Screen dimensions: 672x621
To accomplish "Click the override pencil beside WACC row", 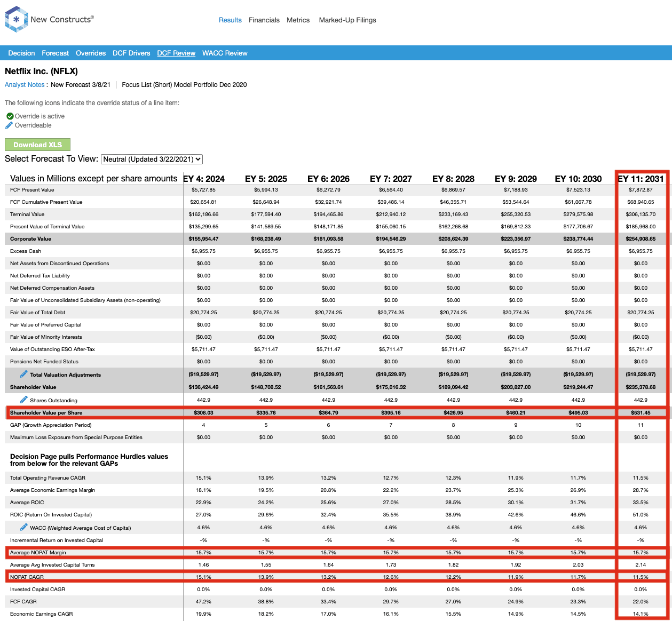I will (24, 527).
